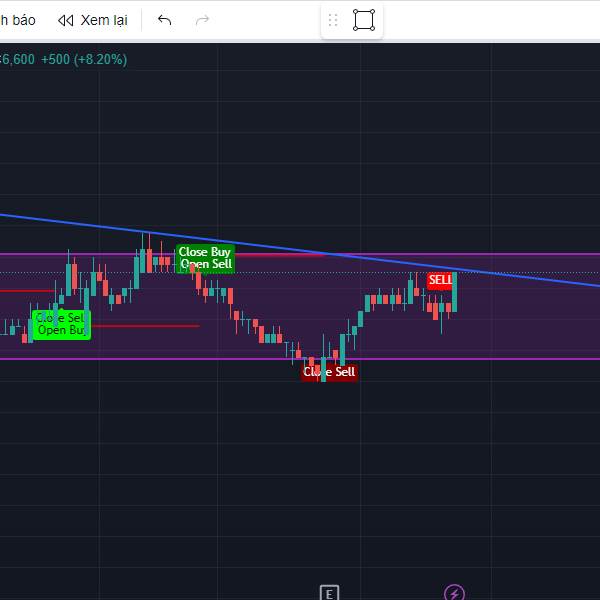Click the undo arrow icon

point(165,20)
